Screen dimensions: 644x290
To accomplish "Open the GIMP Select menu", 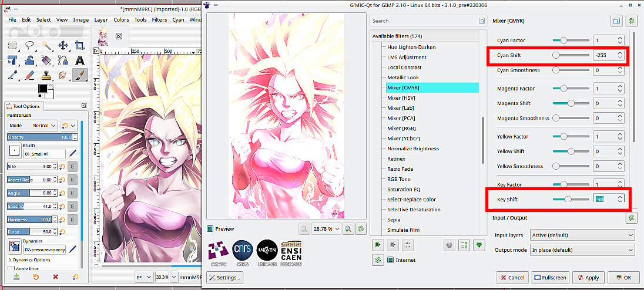I will point(43,20).
